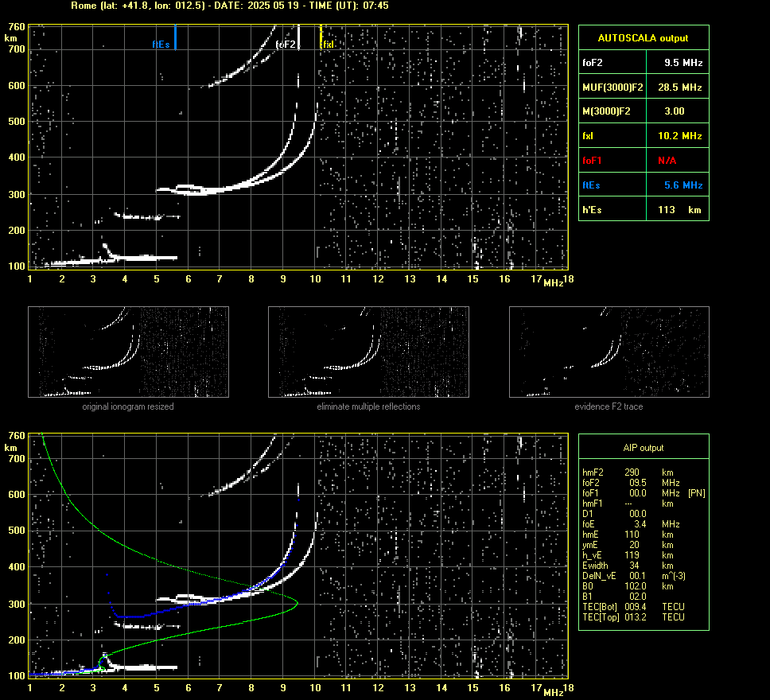The image size is (770, 700).
Task: Click the foF2 value '9.5 MHz'
Action: [x=683, y=62]
